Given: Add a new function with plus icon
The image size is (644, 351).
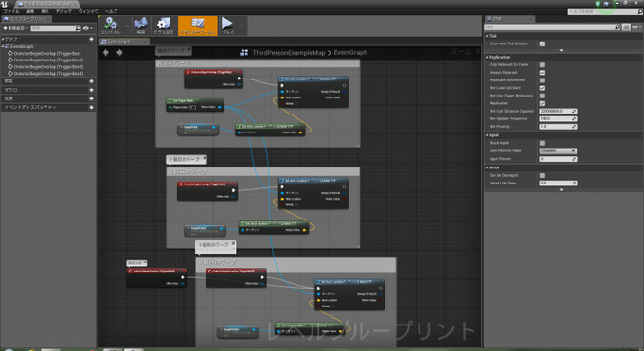Looking at the screenshot, I should (91, 81).
